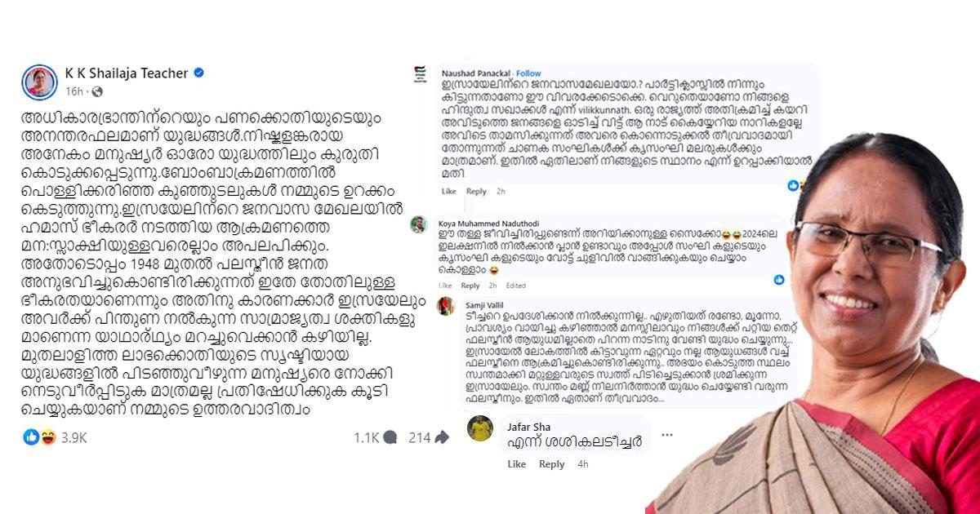980x514 pixels.
Task: View edit history via Edited label
Action: tap(516, 286)
